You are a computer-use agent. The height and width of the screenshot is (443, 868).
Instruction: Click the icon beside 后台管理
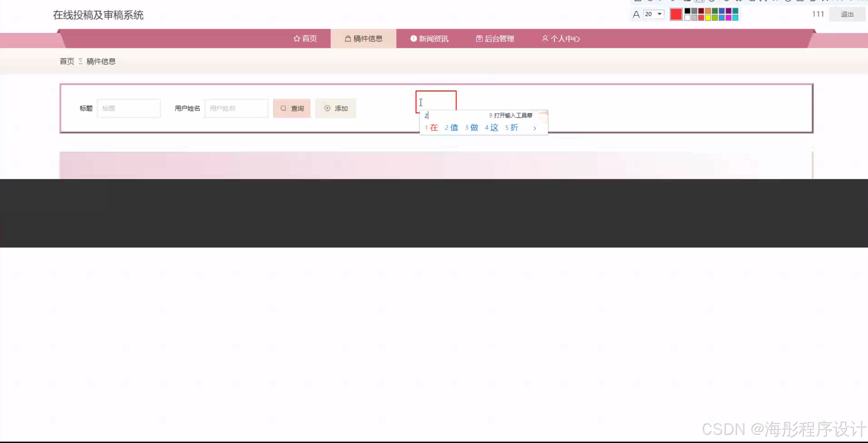[x=479, y=39]
